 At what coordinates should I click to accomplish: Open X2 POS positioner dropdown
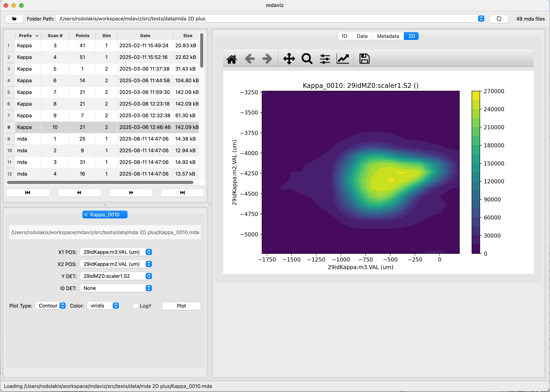coord(116,264)
